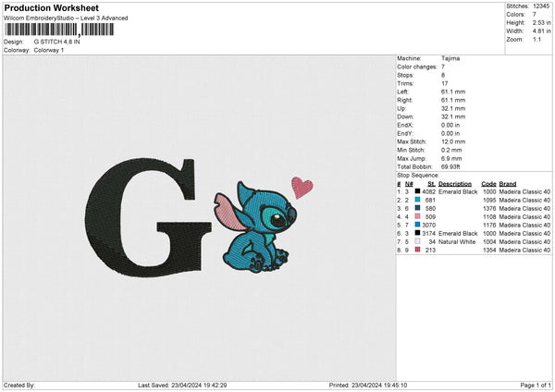
Task: Click the stitch count 580
Action: tap(430, 209)
